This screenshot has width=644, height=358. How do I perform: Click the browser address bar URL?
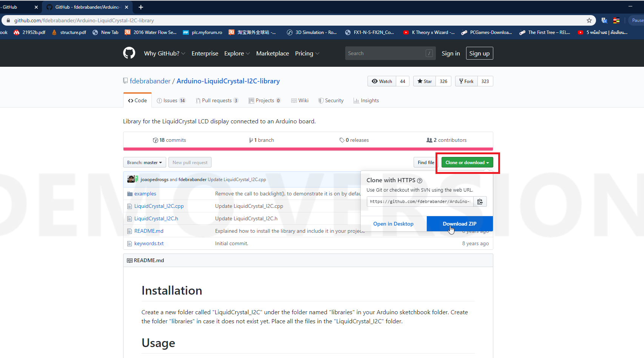coord(84,20)
